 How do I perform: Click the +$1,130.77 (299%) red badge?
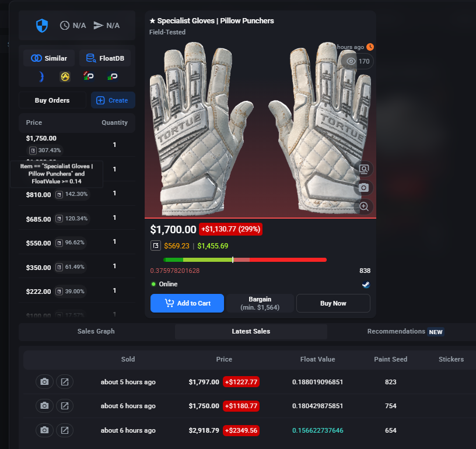(231, 229)
